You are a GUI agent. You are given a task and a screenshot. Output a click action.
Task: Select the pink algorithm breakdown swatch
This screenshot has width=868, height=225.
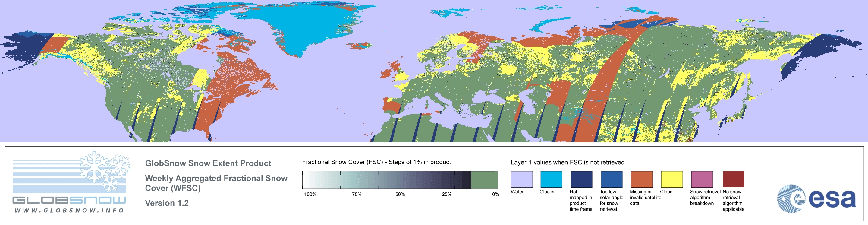[x=702, y=179]
